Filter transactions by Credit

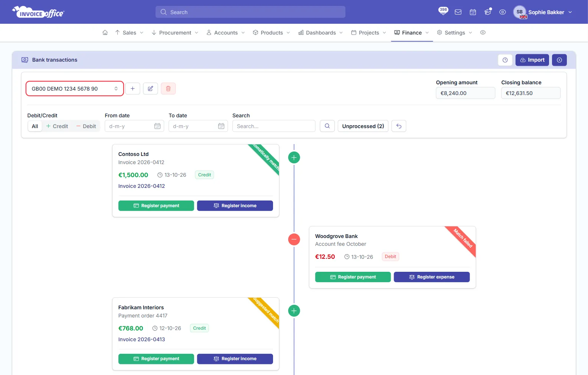pos(57,126)
